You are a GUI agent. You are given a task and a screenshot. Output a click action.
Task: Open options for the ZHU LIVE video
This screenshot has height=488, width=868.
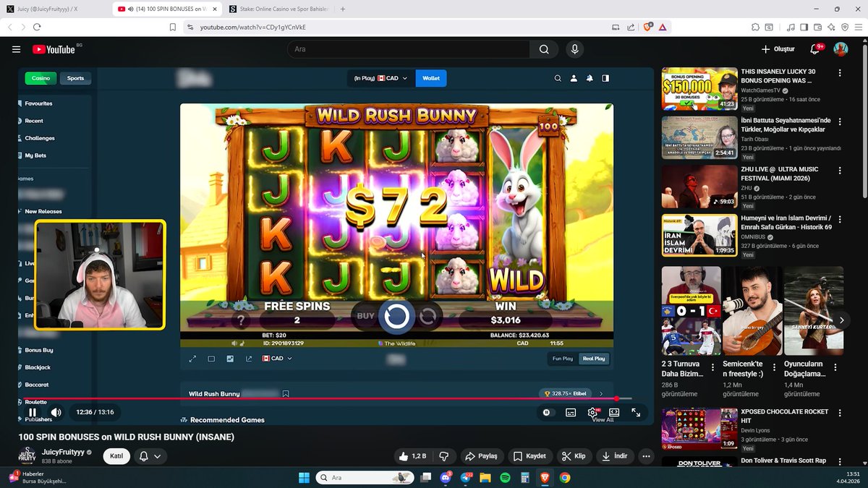(x=840, y=171)
